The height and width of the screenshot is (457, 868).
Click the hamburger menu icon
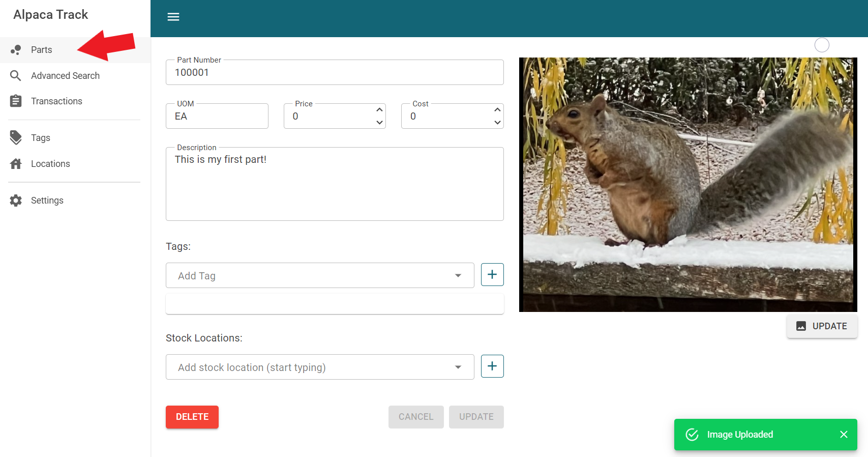point(173,17)
